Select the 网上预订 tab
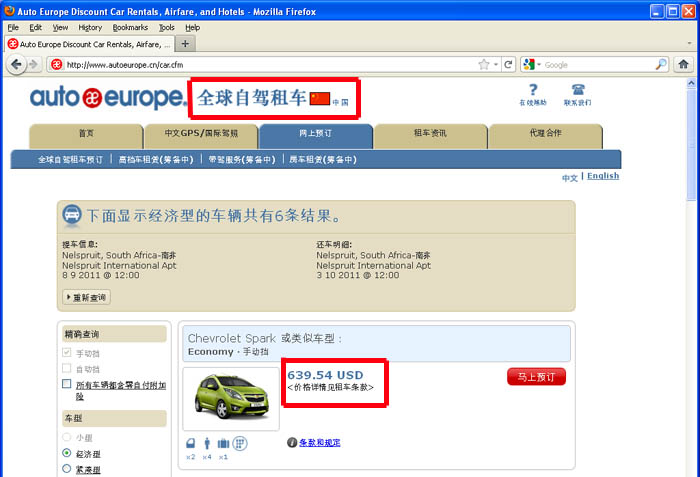700x477 pixels. [x=316, y=136]
